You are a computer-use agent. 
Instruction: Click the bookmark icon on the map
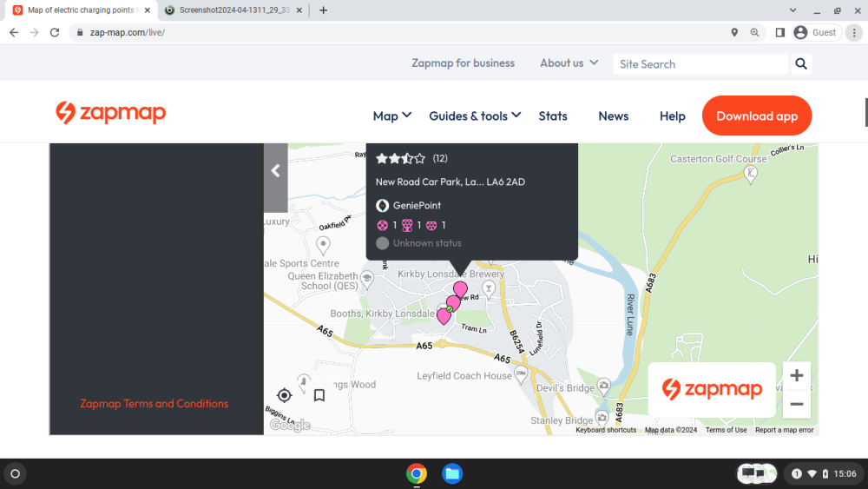(319, 395)
